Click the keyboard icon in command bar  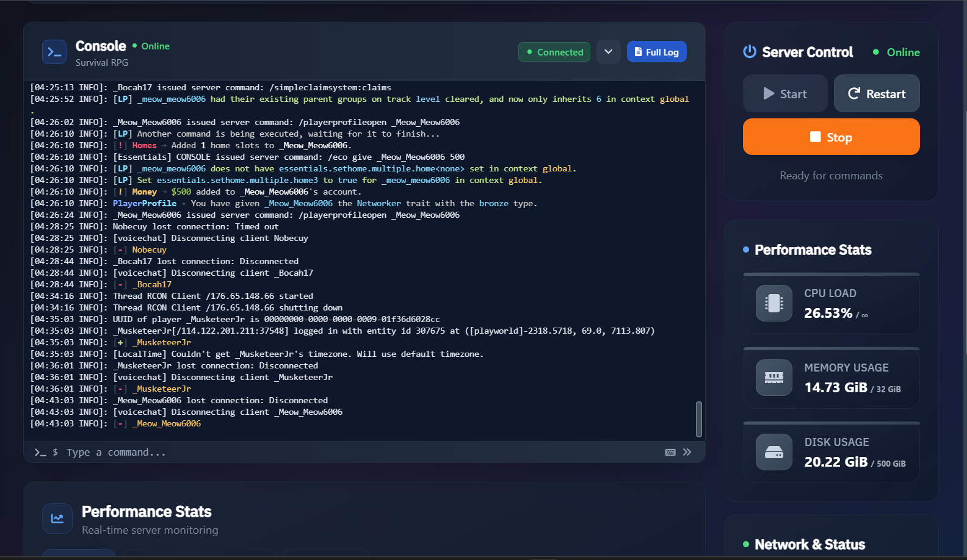pyautogui.click(x=670, y=452)
